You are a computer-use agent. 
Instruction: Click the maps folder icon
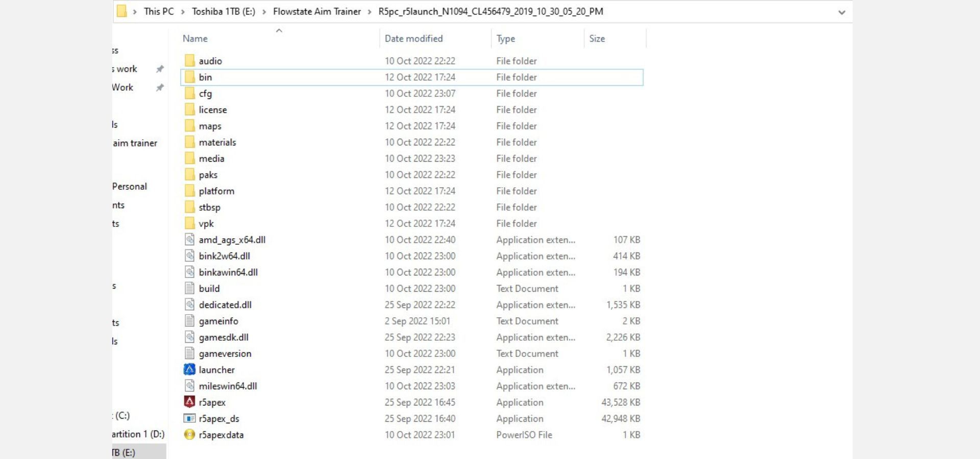pyautogui.click(x=189, y=126)
